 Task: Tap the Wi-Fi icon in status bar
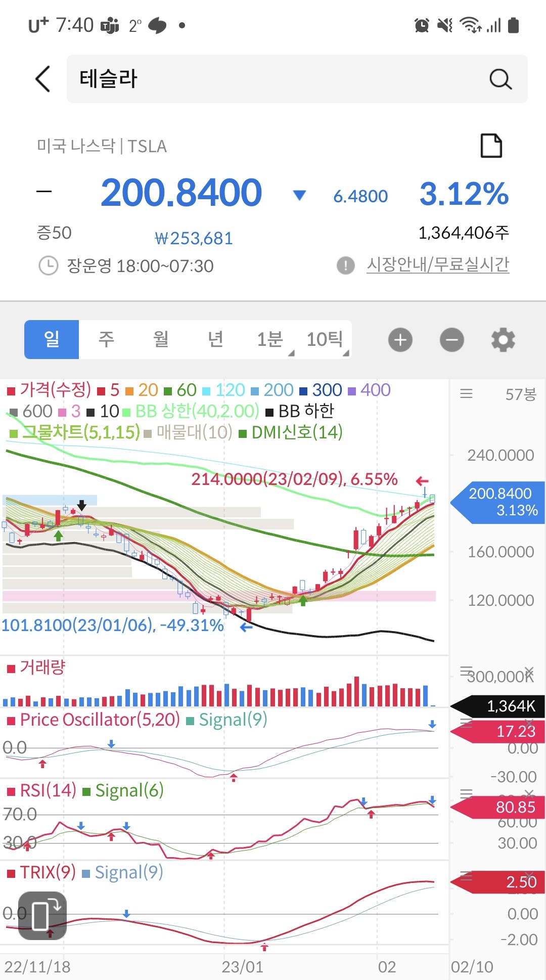point(470,25)
